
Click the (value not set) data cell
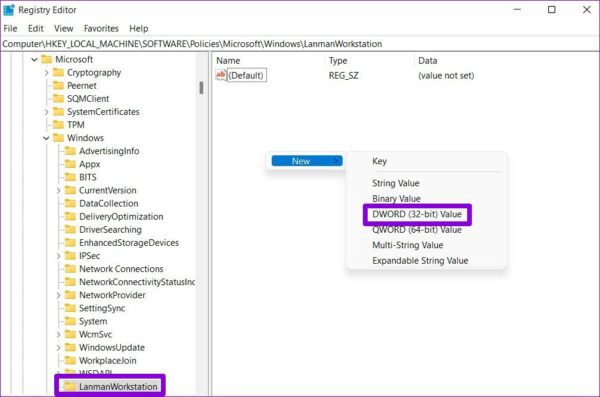point(446,75)
